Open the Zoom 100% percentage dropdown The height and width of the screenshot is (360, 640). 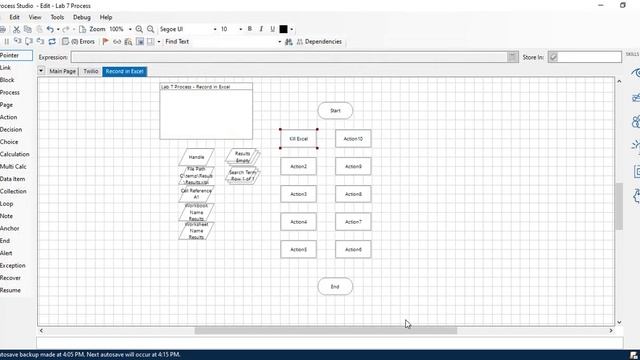pos(130,29)
